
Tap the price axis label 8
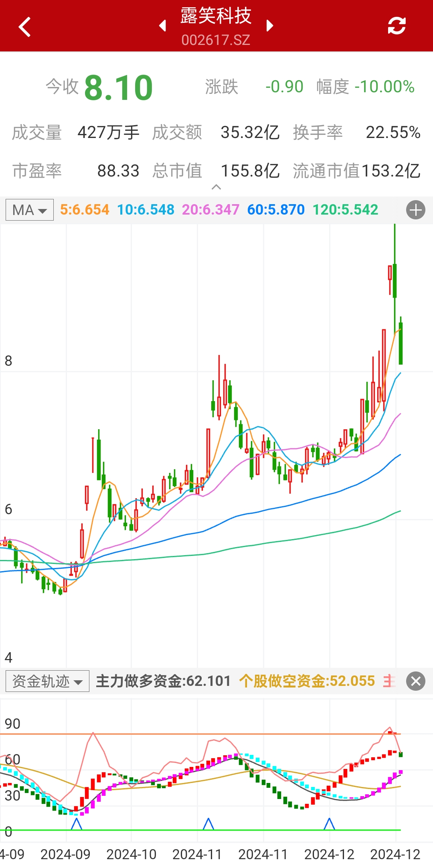(x=8, y=361)
